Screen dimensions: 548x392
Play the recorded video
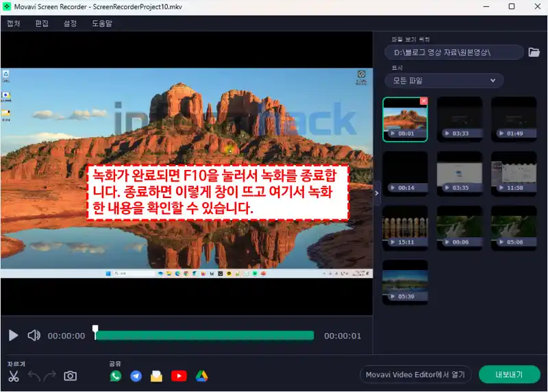(x=13, y=335)
